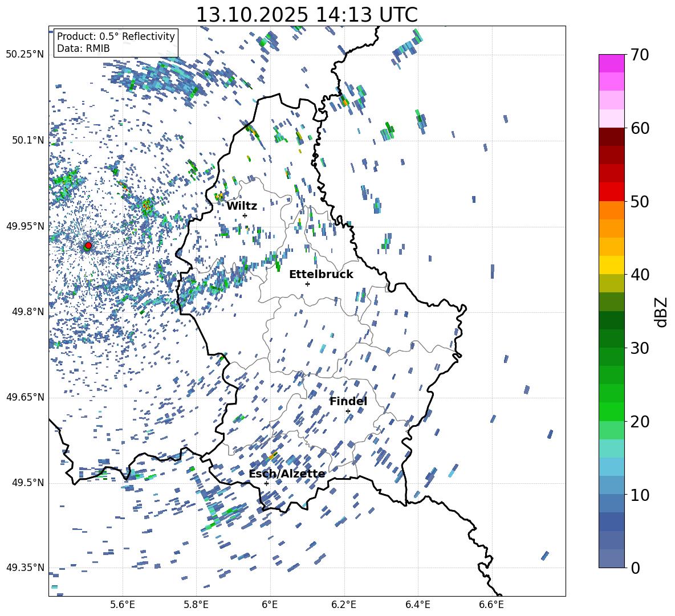Pick the yellow colorbar segment at 40 dBZ
This screenshot has width=675, height=616.
click(x=612, y=265)
